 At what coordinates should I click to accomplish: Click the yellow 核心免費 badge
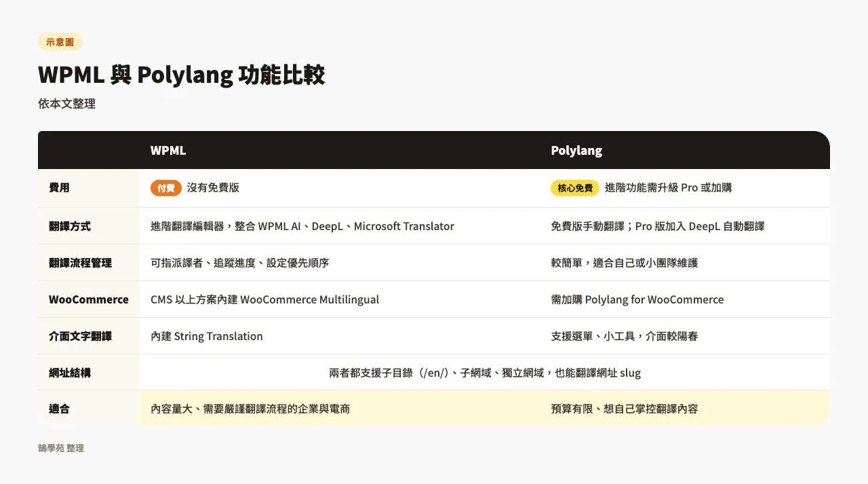575,188
